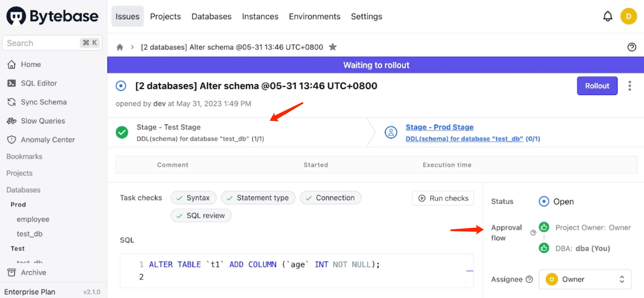Star this Alter schema issue
The width and height of the screenshot is (644, 298).
click(333, 47)
